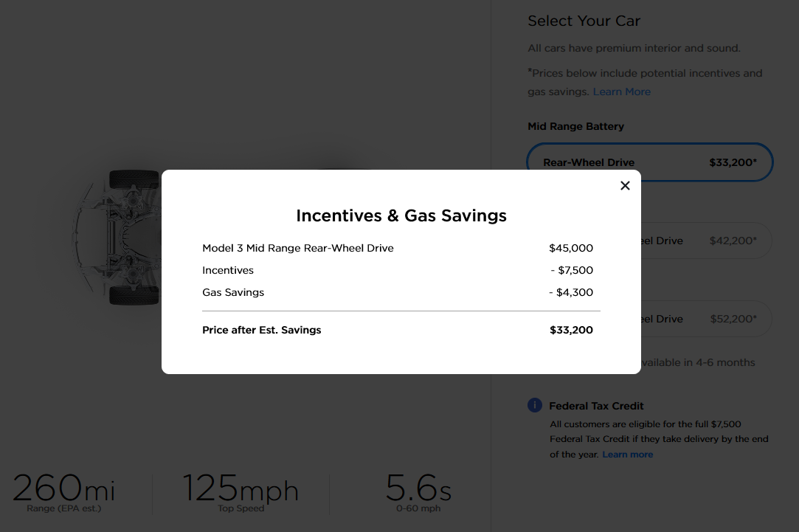Screen dimensions: 799x532
Task: Click the 5.6s 0-60 mph statistic
Action: tap(418, 491)
